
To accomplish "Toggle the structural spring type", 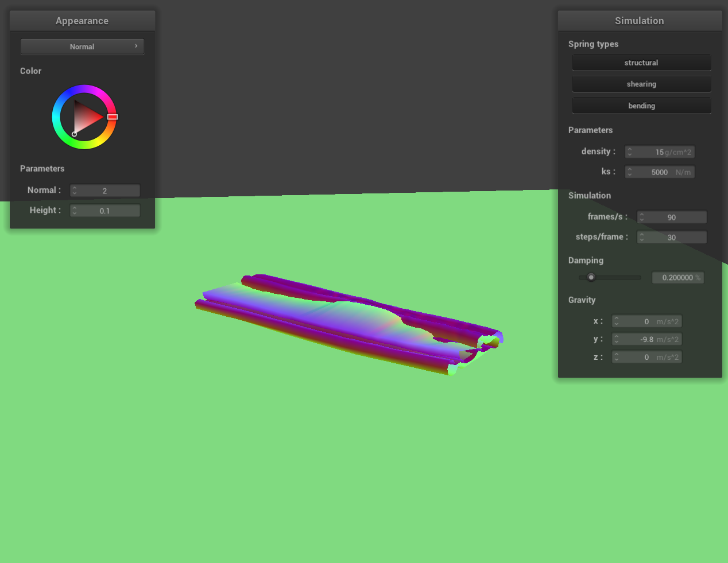I will [x=641, y=63].
